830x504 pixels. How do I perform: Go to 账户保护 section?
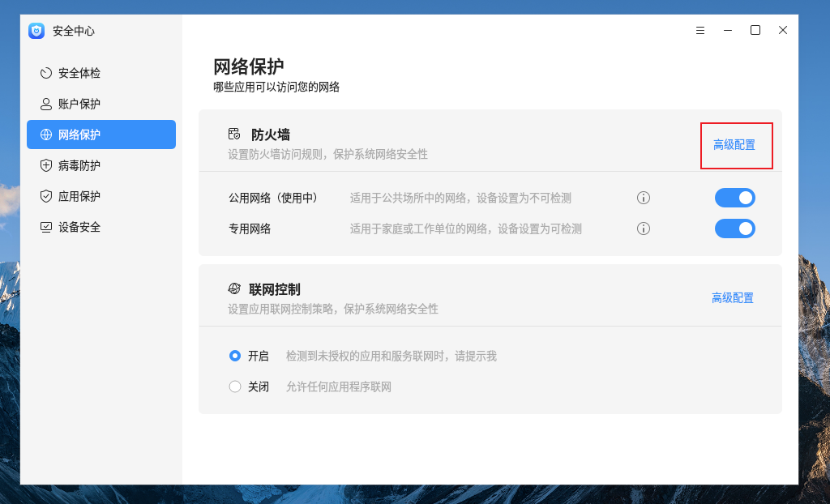click(101, 104)
